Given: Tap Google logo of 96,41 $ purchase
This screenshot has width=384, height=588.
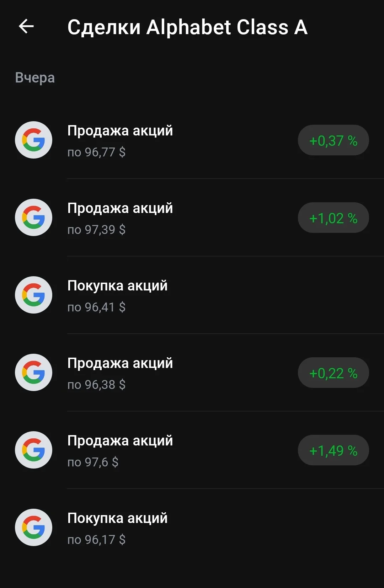Looking at the screenshot, I should click(33, 295).
